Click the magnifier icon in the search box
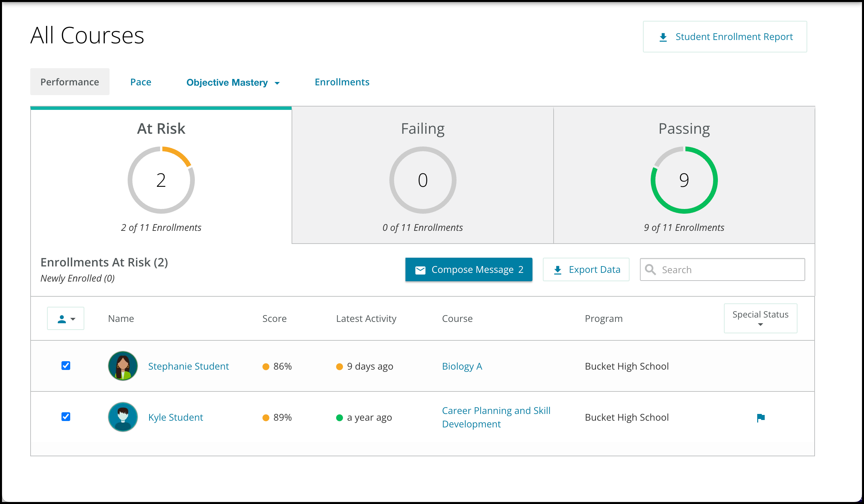This screenshot has width=864, height=504. click(x=650, y=269)
